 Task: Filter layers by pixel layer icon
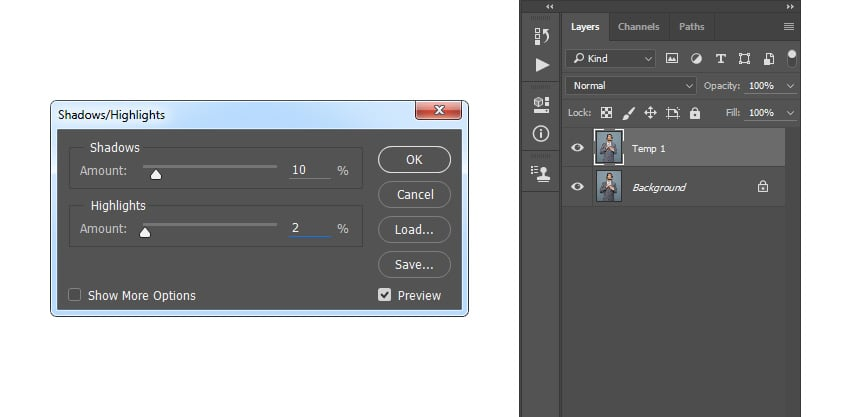pos(672,59)
